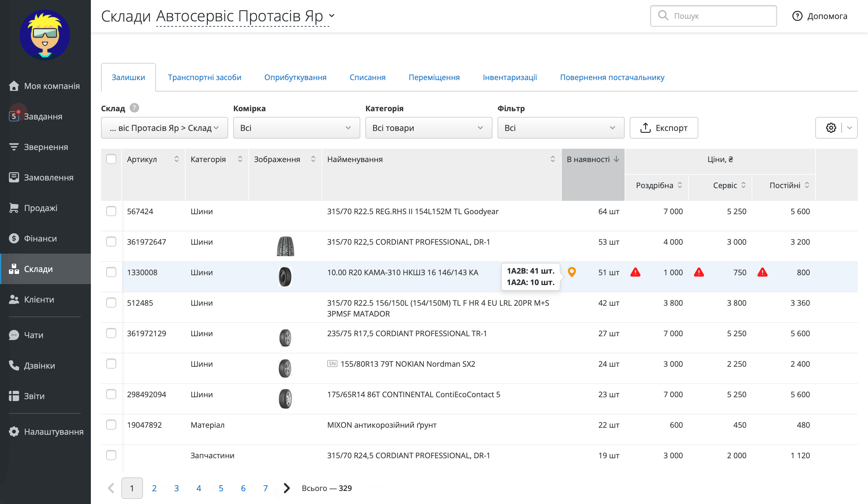868x504 pixels.
Task: Switch to Оприбуткування tab
Action: tap(295, 77)
